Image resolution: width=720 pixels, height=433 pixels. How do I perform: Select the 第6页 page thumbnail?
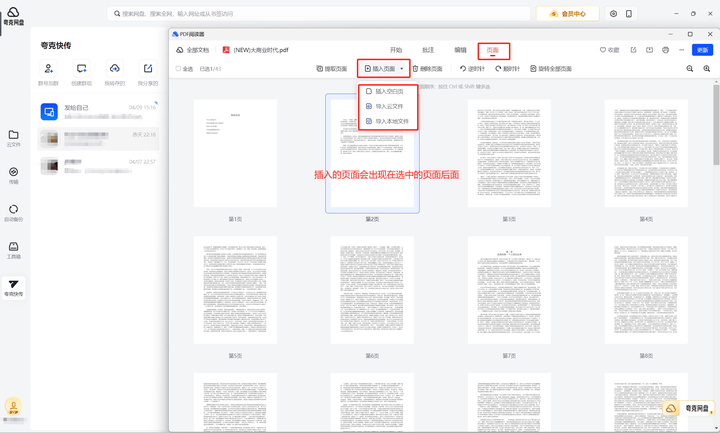point(372,290)
